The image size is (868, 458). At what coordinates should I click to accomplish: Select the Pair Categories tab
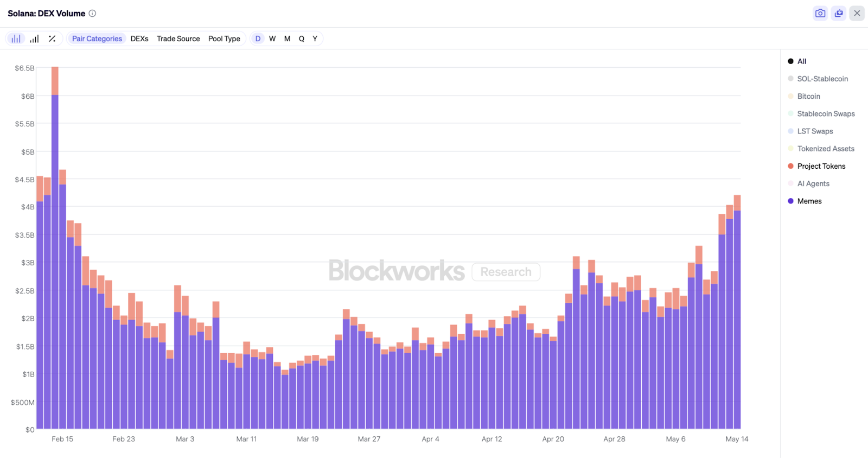pyautogui.click(x=97, y=39)
